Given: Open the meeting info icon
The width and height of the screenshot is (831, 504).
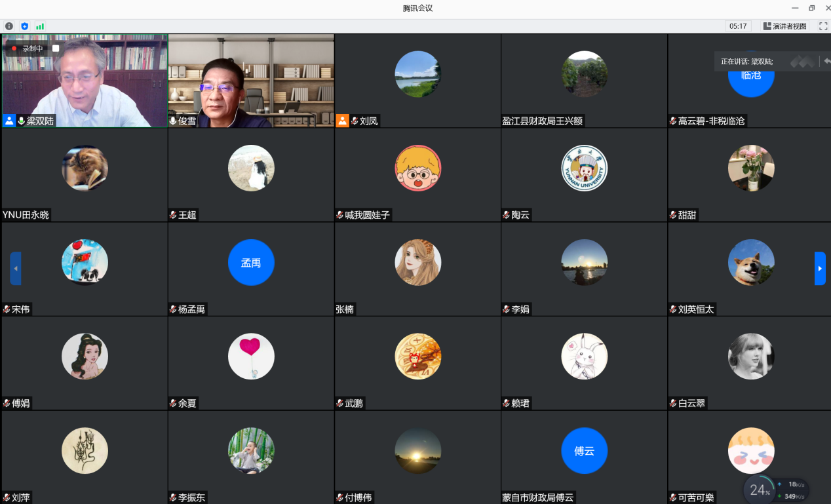Looking at the screenshot, I should [9, 26].
